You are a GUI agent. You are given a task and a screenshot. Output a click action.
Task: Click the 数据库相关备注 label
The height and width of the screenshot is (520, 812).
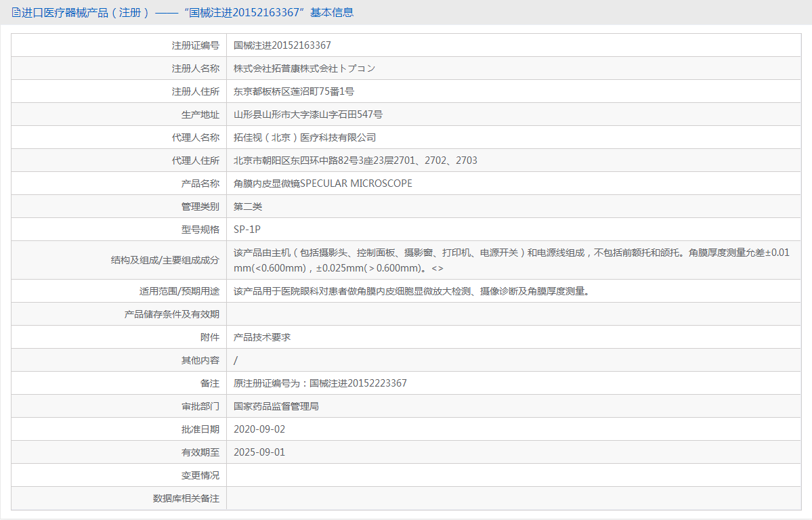pyautogui.click(x=186, y=498)
